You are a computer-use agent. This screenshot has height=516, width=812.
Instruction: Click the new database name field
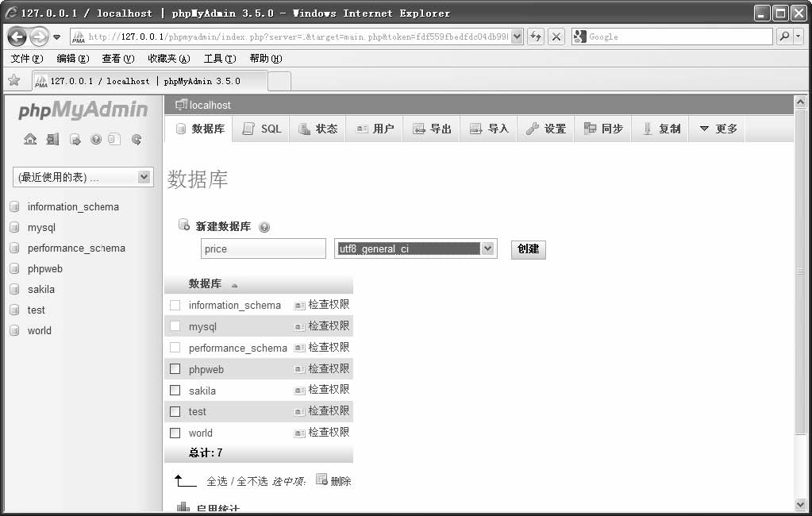pyautogui.click(x=263, y=248)
